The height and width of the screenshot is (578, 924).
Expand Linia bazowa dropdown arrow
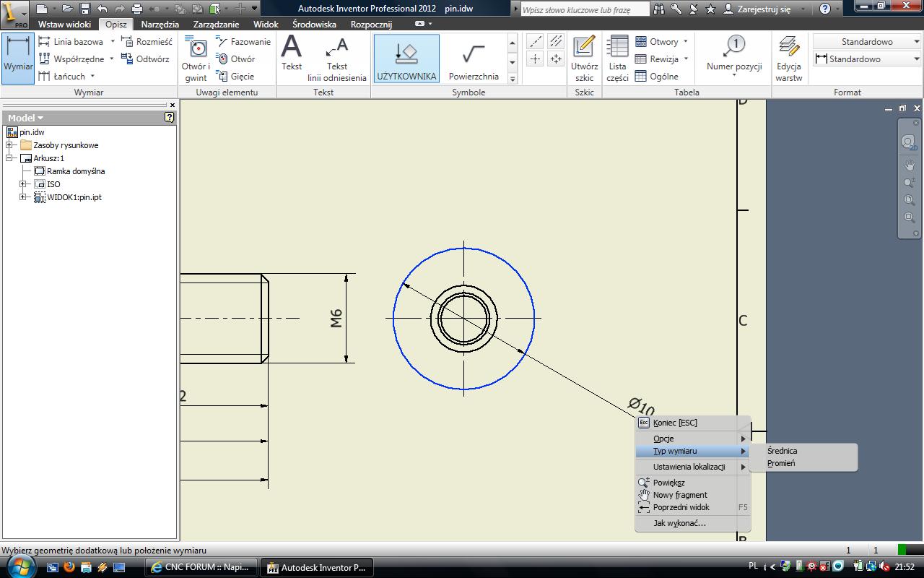113,42
